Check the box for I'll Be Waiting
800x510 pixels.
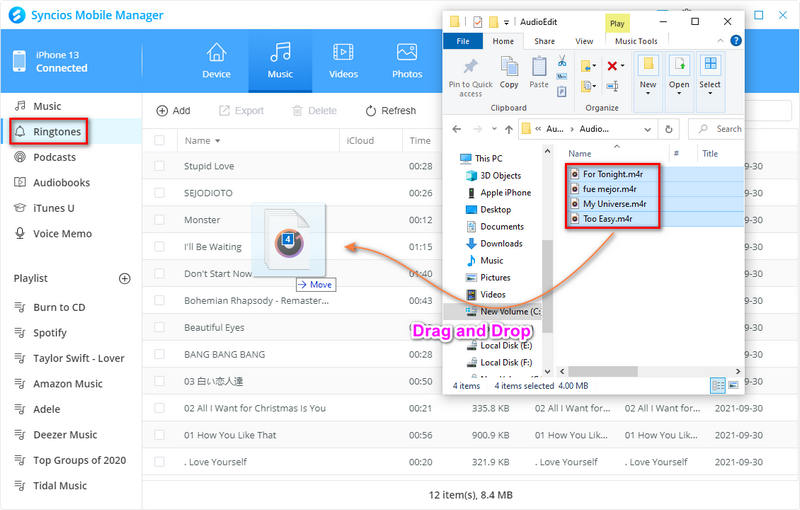pyautogui.click(x=159, y=247)
